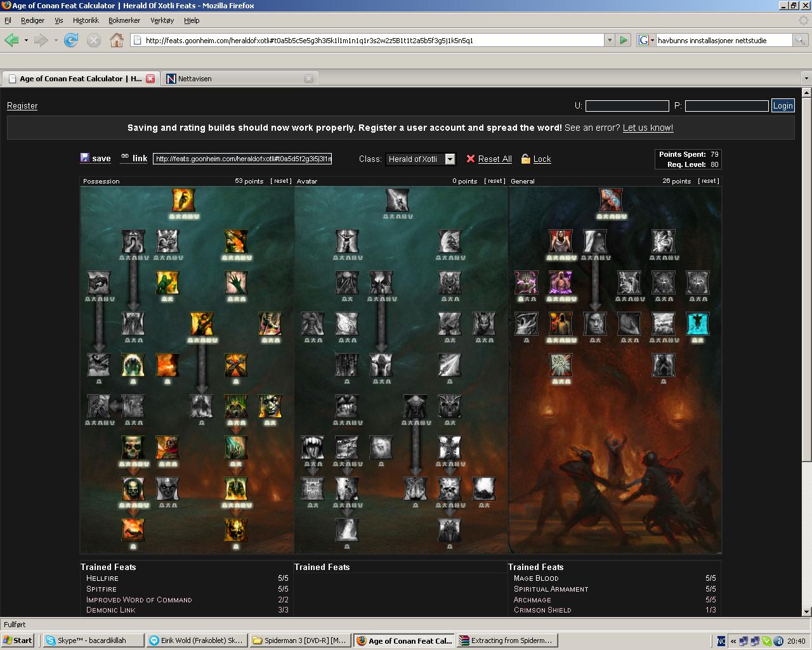Reload the page with the refresh icon
812x650 pixels.
click(x=71, y=40)
